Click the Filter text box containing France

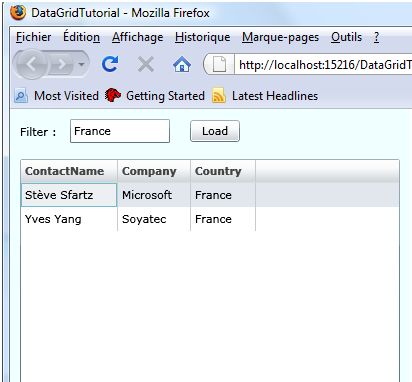pos(120,131)
